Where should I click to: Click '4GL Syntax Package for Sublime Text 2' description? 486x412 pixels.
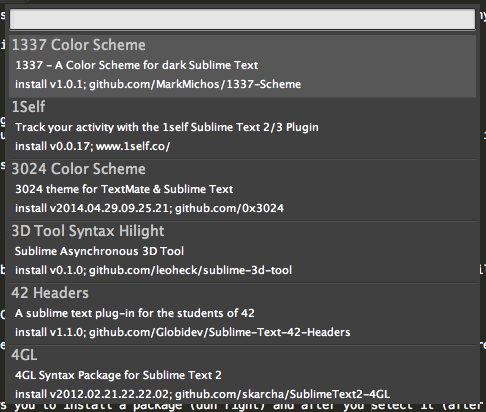pyautogui.click(x=118, y=375)
